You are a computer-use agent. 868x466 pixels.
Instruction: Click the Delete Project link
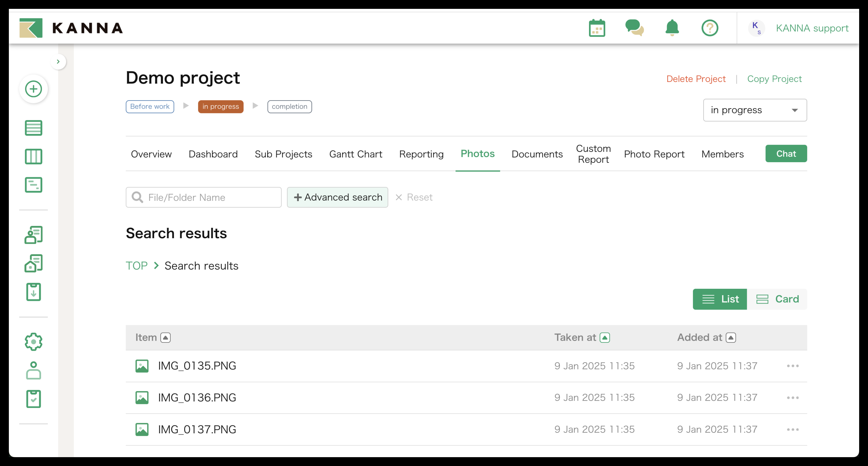click(x=696, y=79)
